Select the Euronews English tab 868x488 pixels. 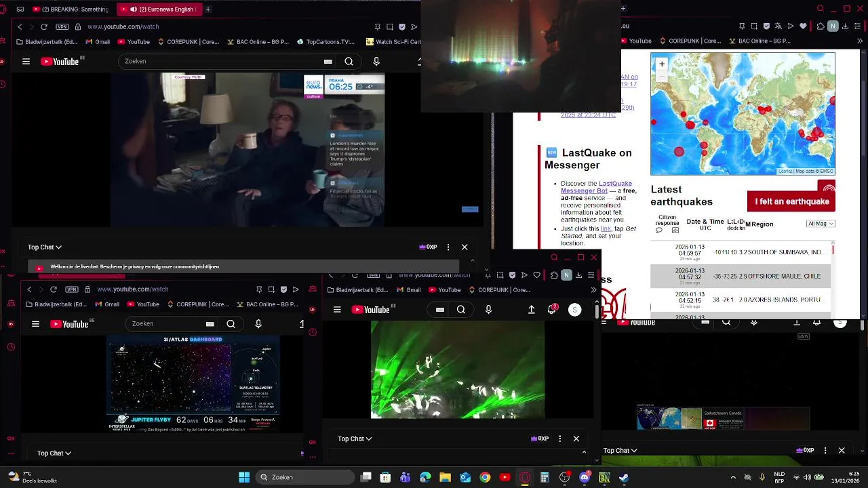pos(159,9)
